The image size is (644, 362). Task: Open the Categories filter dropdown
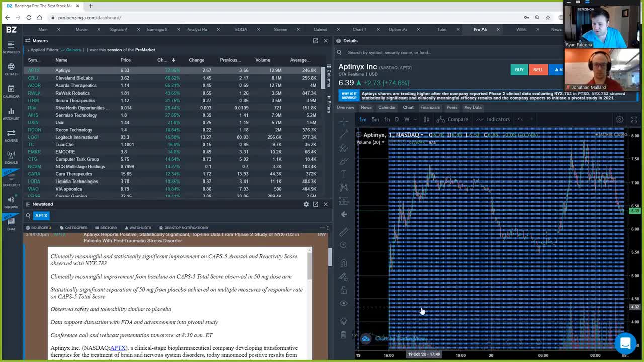click(x=73, y=228)
